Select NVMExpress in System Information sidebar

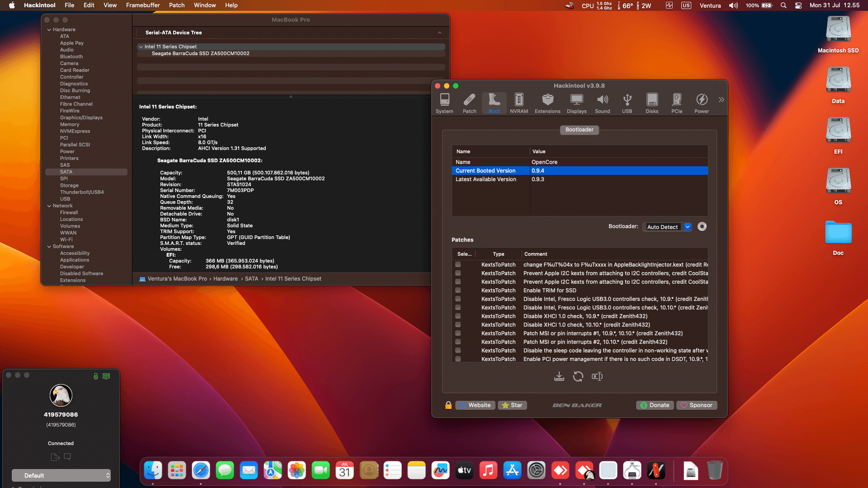coord(75,131)
